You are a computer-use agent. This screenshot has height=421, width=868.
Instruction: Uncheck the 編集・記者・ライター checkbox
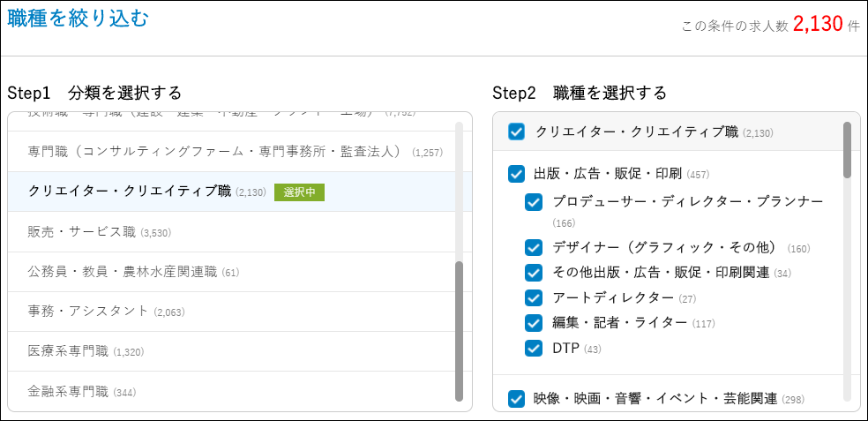pos(534,322)
